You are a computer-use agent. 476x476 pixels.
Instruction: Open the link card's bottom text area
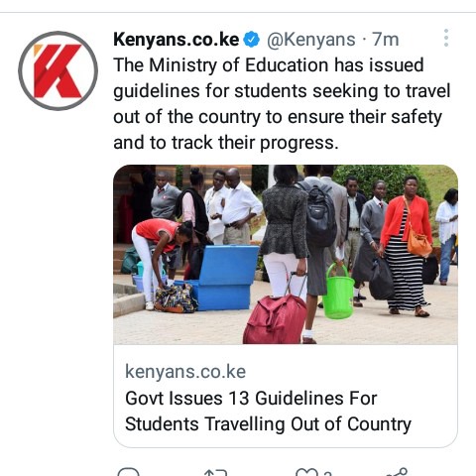tap(286, 396)
